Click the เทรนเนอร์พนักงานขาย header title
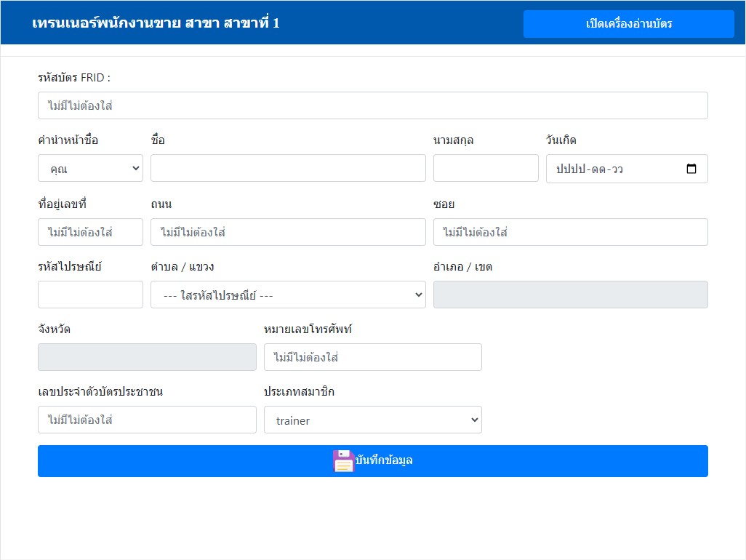 click(156, 23)
